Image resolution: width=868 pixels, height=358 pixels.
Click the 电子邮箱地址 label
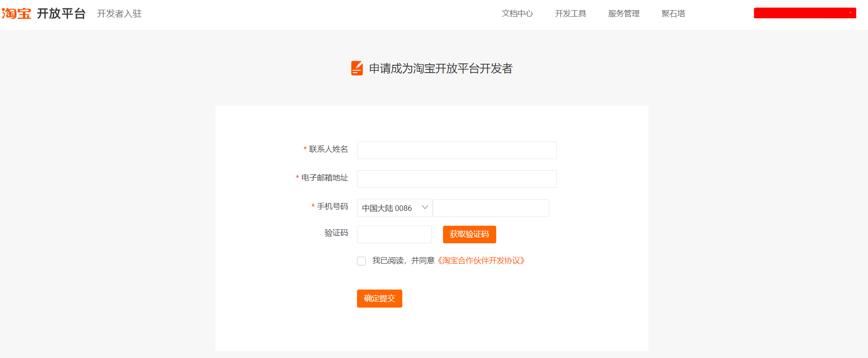[x=325, y=178]
